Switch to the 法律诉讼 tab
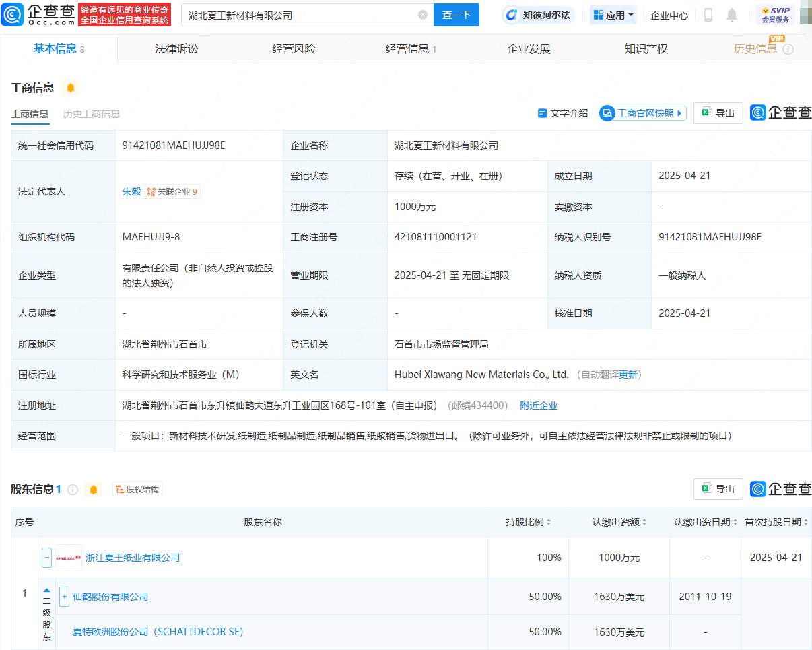The height and width of the screenshot is (650, 812). tap(176, 48)
